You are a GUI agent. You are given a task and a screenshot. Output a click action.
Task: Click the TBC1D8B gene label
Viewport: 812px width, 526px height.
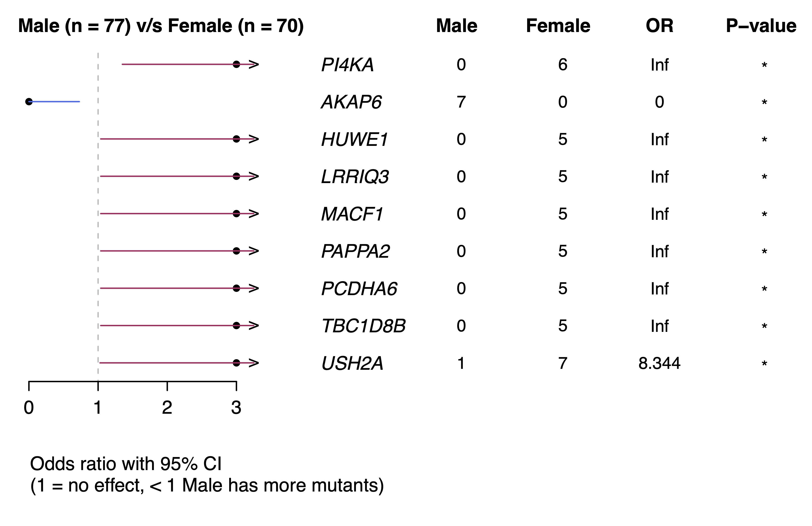point(363,326)
